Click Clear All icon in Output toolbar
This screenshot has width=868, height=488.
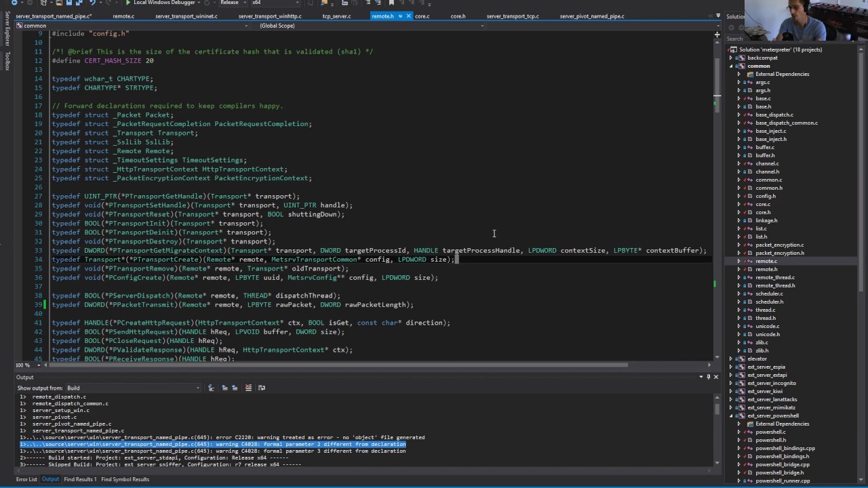pyautogui.click(x=248, y=388)
